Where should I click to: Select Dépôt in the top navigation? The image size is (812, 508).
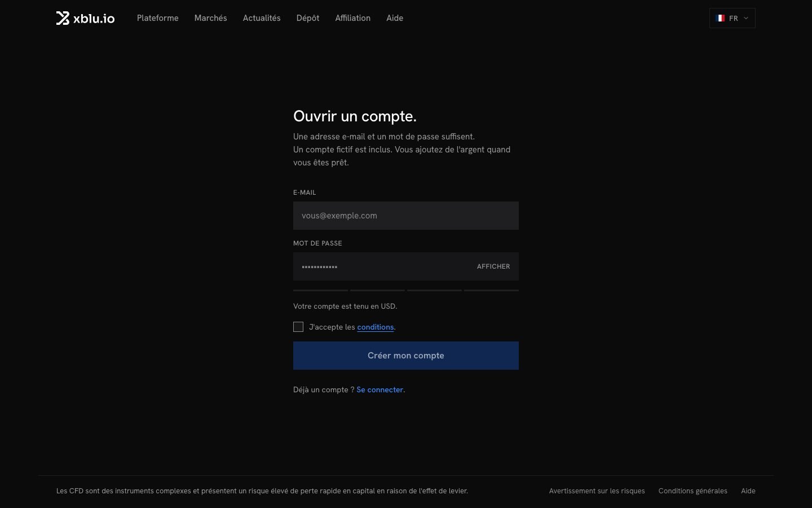coord(308,18)
